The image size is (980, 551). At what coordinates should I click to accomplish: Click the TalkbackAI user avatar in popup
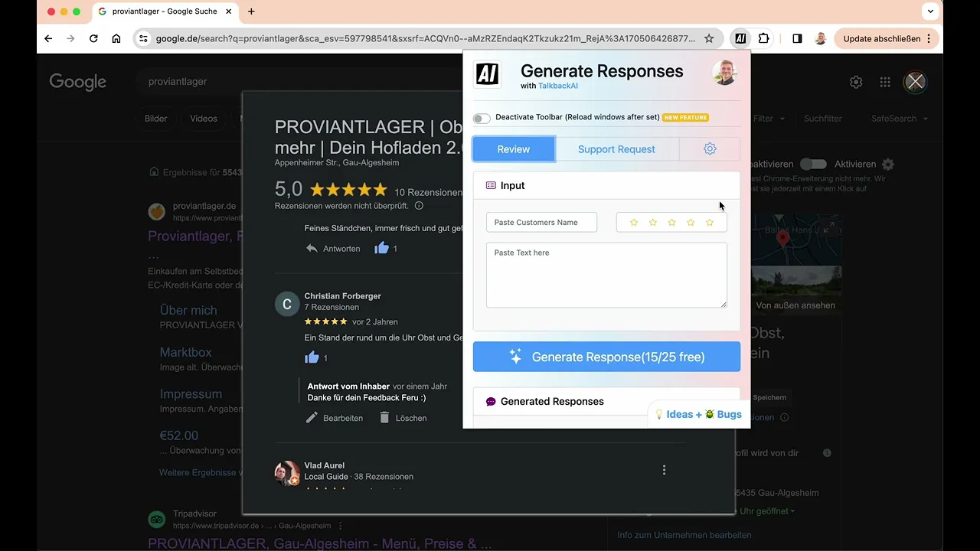pyautogui.click(x=724, y=73)
